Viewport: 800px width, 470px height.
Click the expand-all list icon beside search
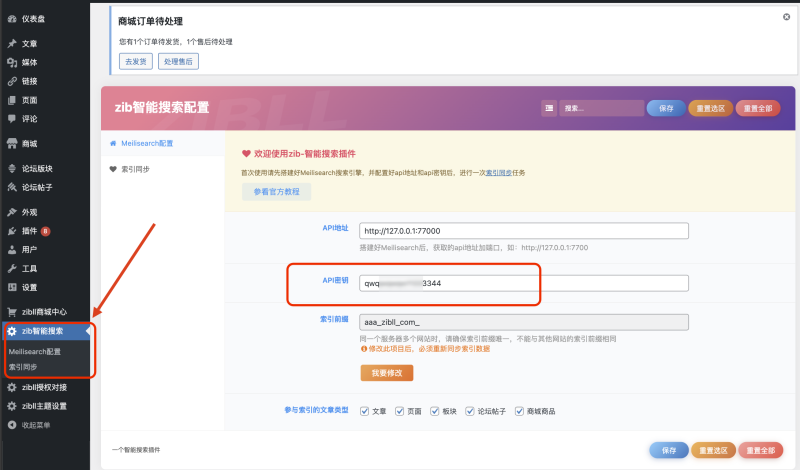(x=549, y=108)
